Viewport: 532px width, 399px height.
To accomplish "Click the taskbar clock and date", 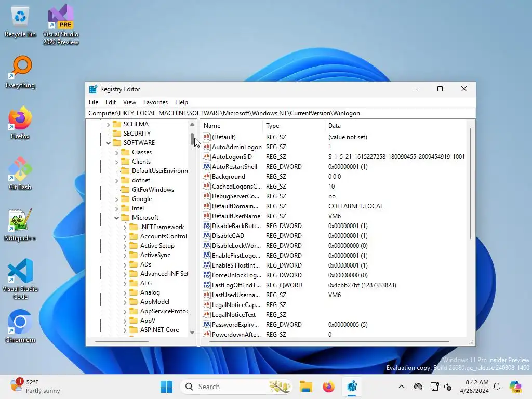I will coord(474,387).
